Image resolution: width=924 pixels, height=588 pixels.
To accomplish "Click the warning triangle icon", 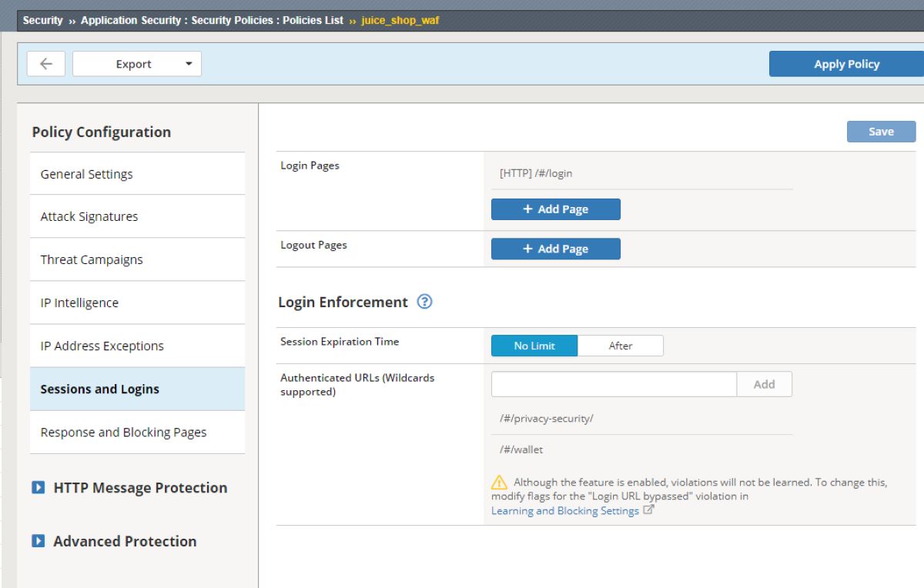I will [500, 483].
